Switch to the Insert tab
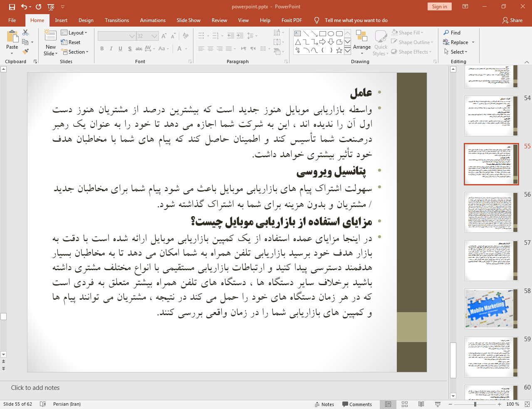 coord(61,20)
